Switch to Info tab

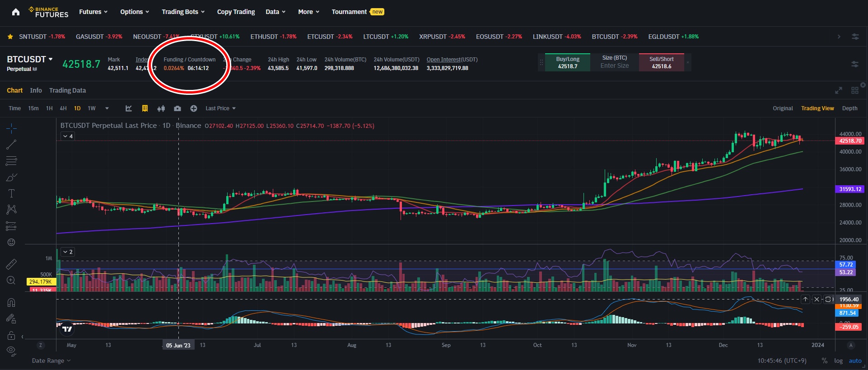[x=36, y=90]
